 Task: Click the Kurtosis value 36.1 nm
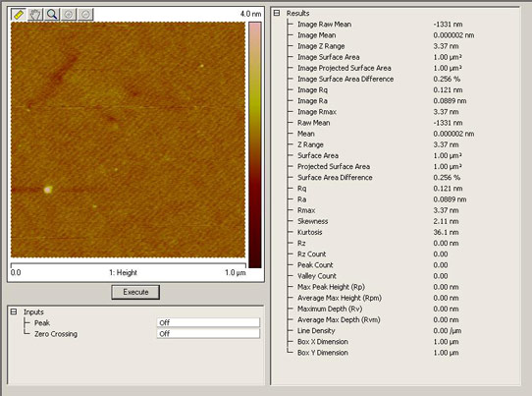446,232
